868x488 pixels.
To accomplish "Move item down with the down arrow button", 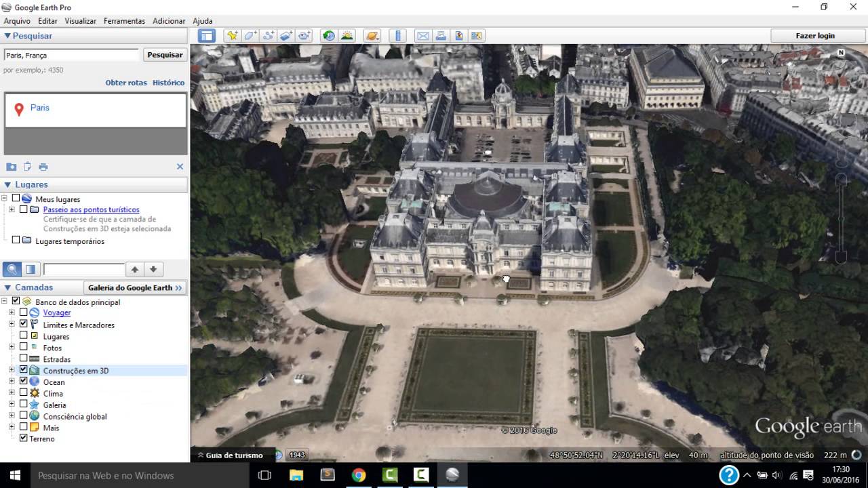I will tap(153, 270).
